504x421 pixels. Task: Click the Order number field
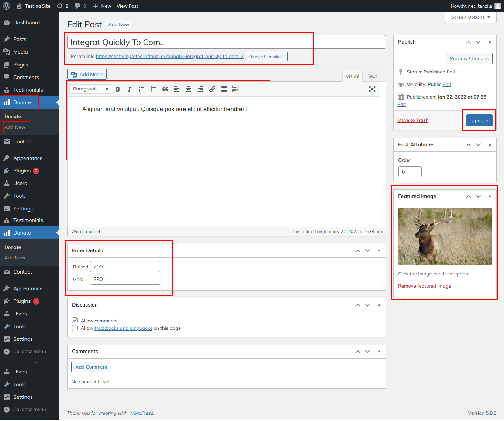coord(410,172)
